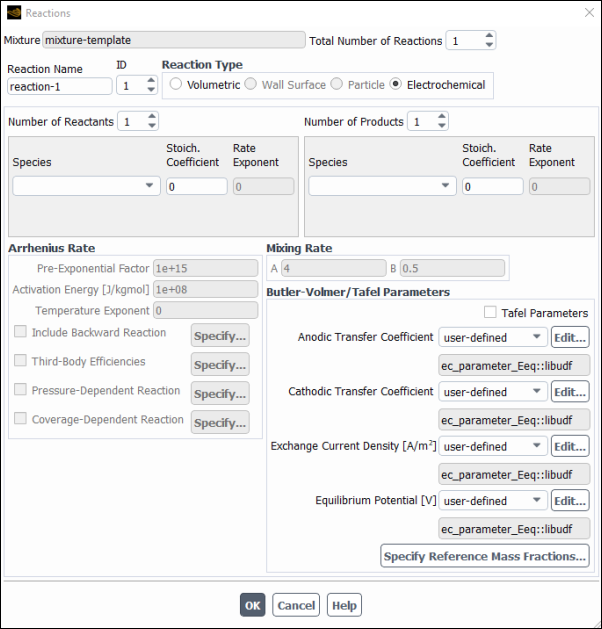602x629 pixels.
Task: Open Specify Reference Mass Fractions
Action: click(x=484, y=556)
